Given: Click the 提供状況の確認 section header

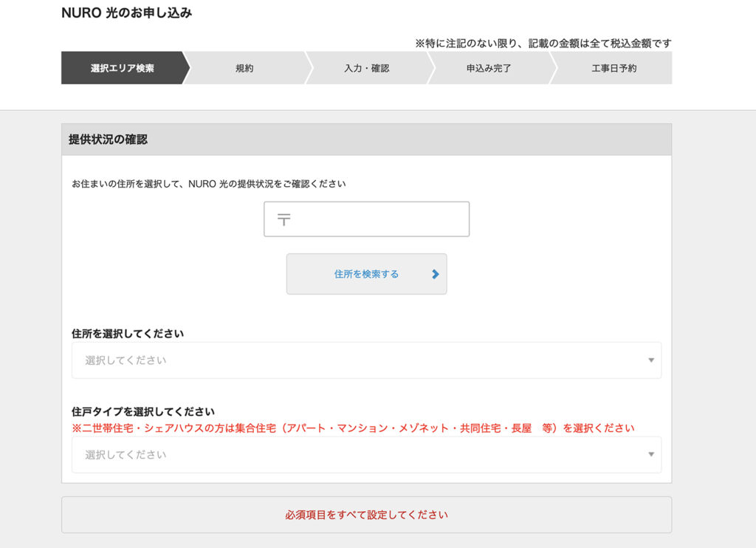Looking at the screenshot, I should pyautogui.click(x=366, y=140).
